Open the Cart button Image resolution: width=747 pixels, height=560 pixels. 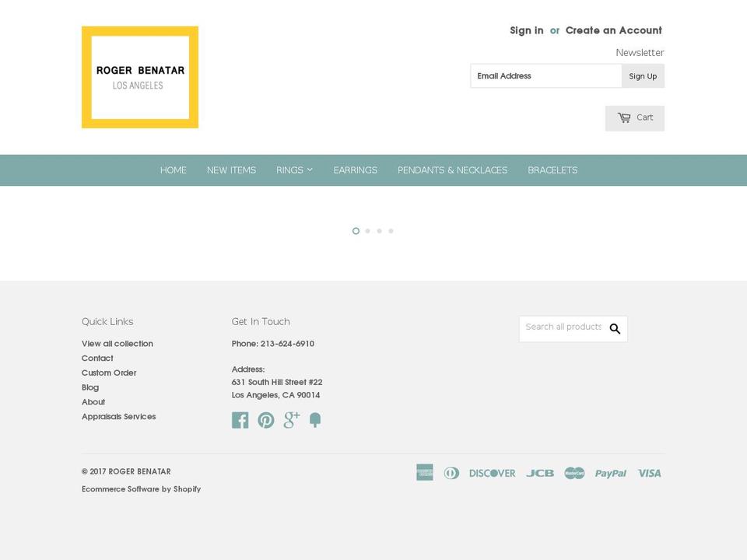[635, 118]
